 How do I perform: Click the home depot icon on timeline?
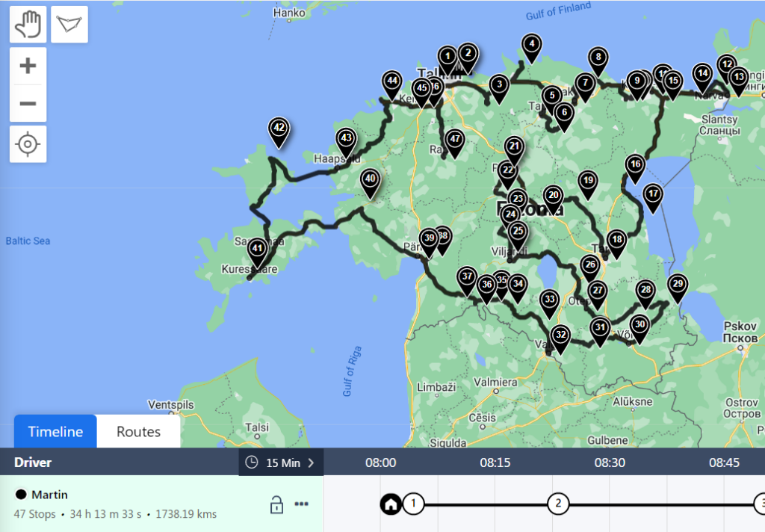click(390, 504)
